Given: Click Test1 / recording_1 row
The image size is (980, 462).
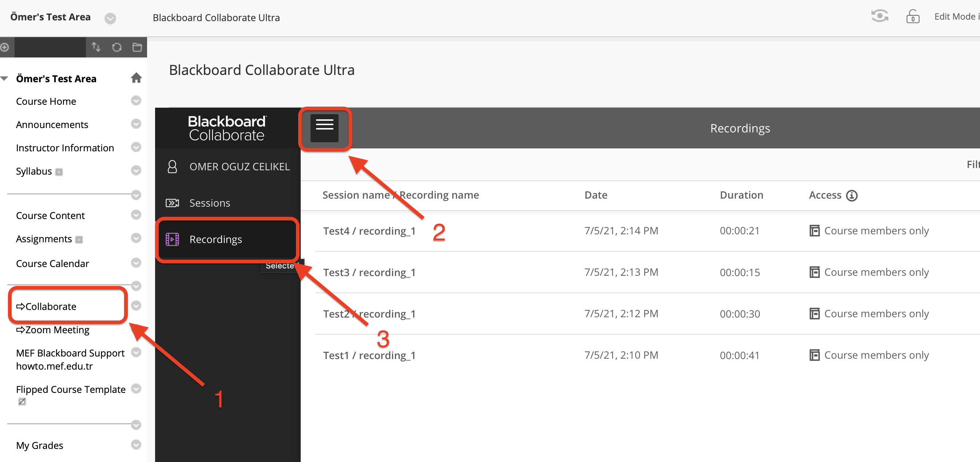Looking at the screenshot, I should coord(648,355).
